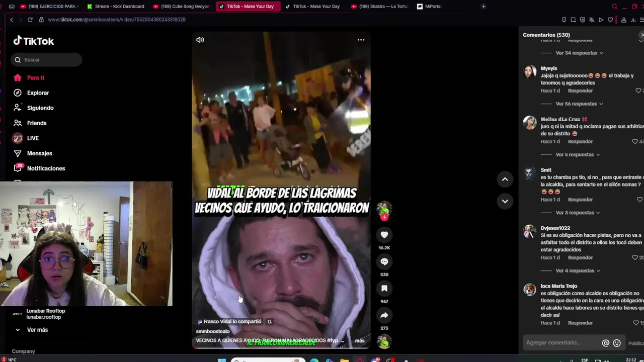Viewport: 644px width, 362px height.
Task: Like Melisa dLa Cruz's comment
Action: click(635, 142)
